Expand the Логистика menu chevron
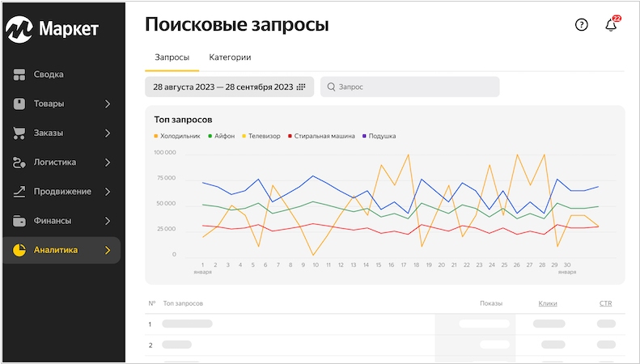 pos(108,163)
